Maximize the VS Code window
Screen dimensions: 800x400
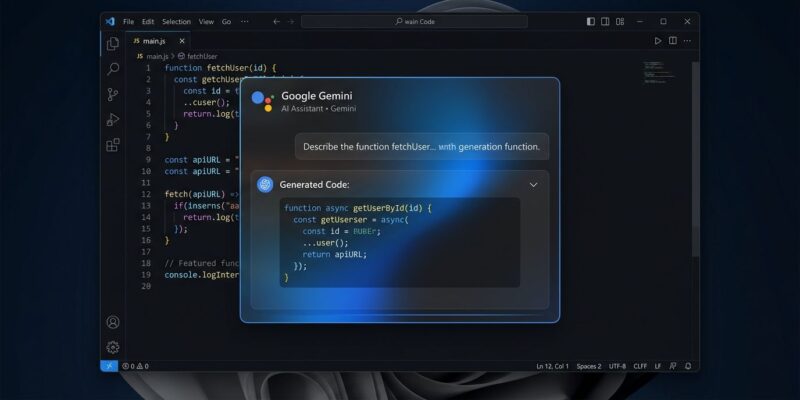(663, 21)
